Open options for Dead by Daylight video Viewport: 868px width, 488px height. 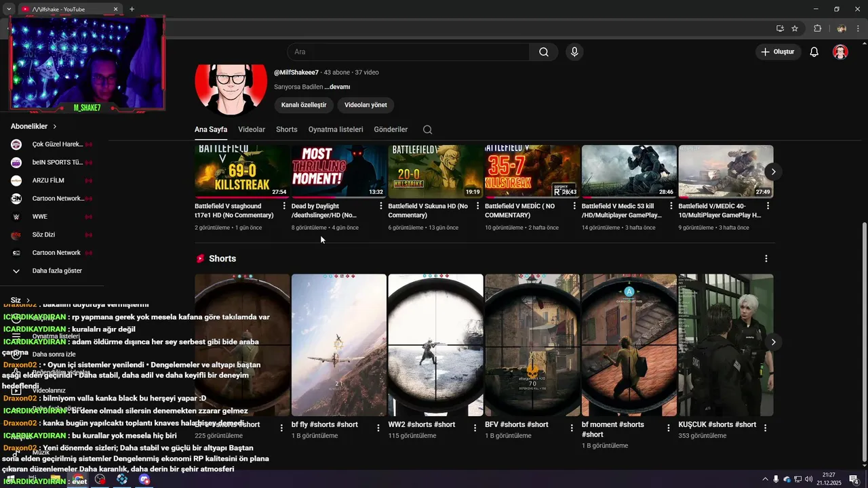click(380, 206)
